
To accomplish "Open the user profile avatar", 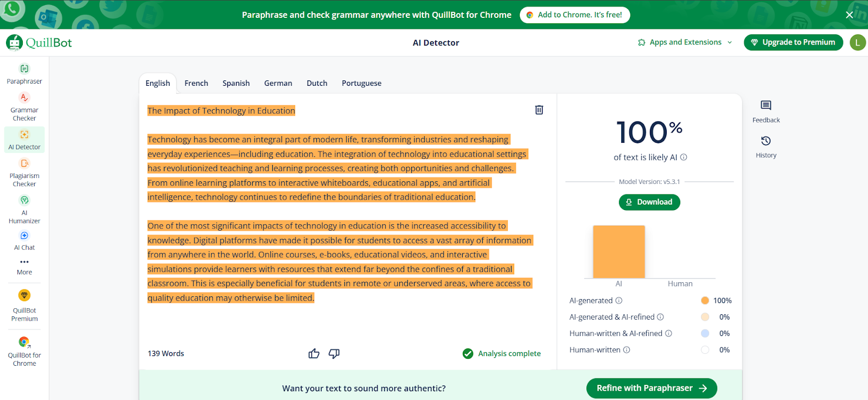I will [x=858, y=42].
